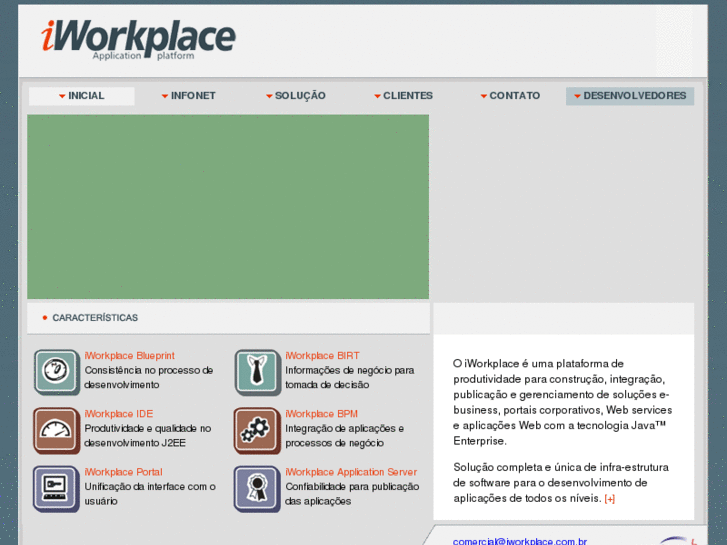
Task: Click text 'Produtividade e qualidade no desenvolvimento J2EE'
Action: tap(148, 436)
